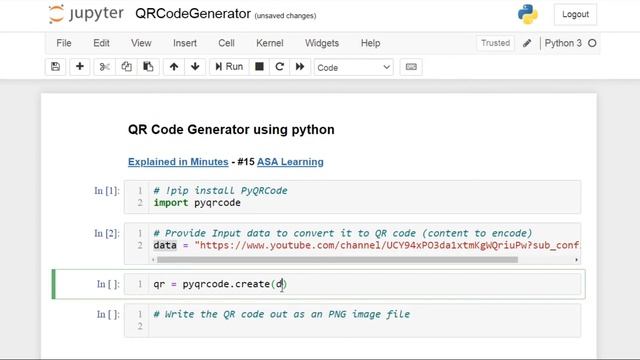640x360 pixels.
Task: Click the kernel idle circle indicator
Action: (x=592, y=43)
